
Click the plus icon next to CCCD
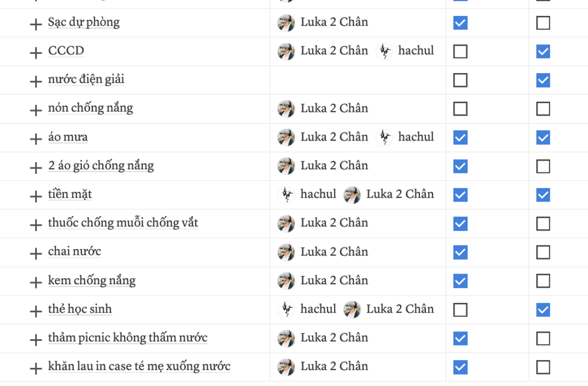click(x=36, y=53)
